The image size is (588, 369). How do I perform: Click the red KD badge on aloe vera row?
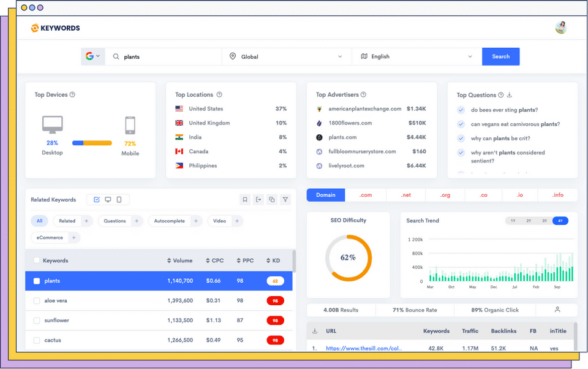tap(275, 301)
